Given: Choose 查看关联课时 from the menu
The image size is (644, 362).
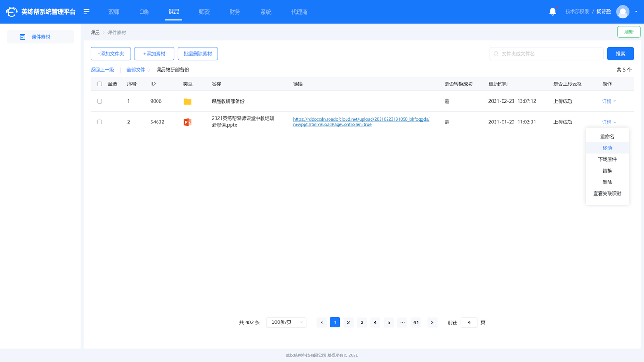Looking at the screenshot, I should tap(607, 194).
